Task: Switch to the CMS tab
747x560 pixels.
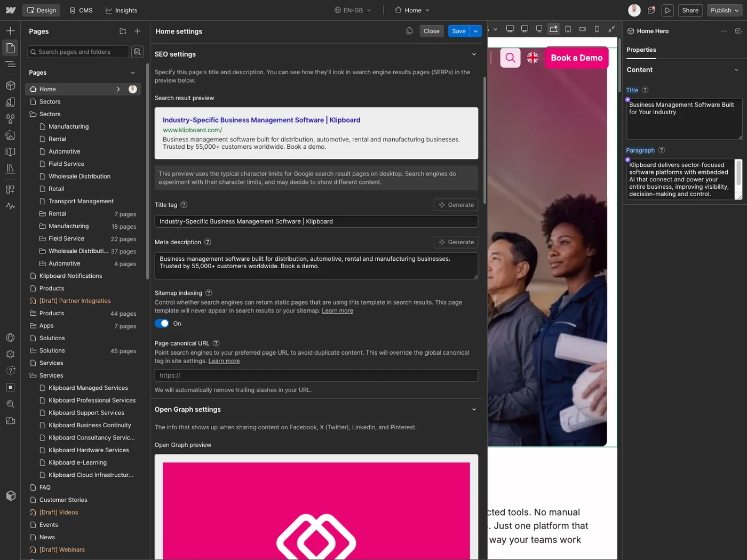Action: click(x=81, y=10)
